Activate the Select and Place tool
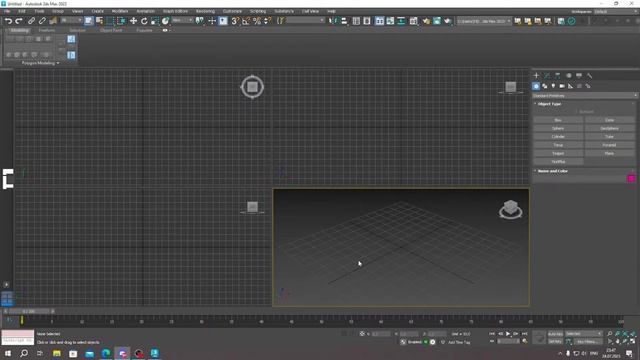 tap(165, 21)
